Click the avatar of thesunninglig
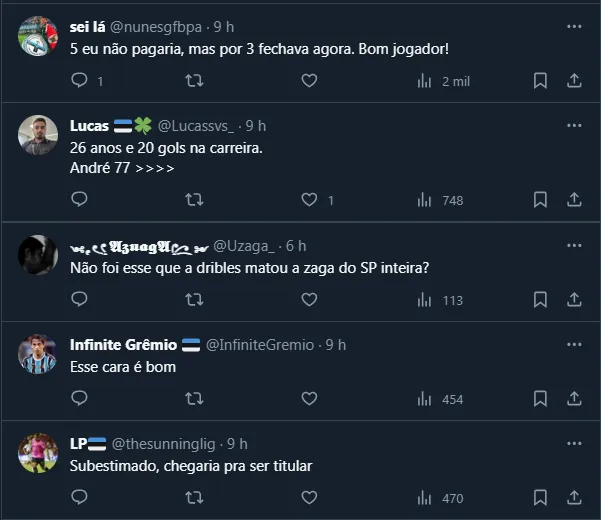601x520 pixels. tap(38, 452)
